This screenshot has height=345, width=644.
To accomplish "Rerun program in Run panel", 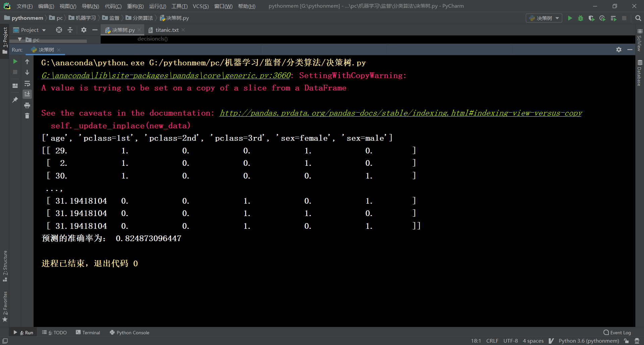I will (x=15, y=61).
